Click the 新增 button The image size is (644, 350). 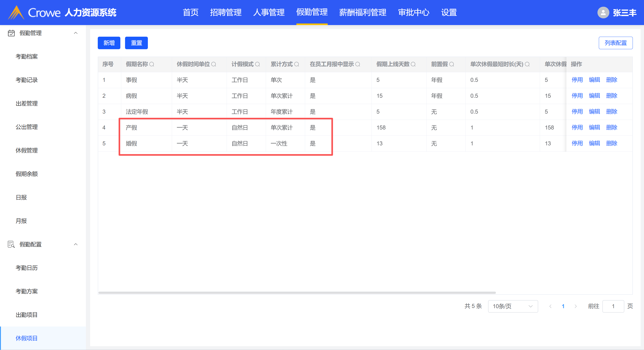point(109,43)
